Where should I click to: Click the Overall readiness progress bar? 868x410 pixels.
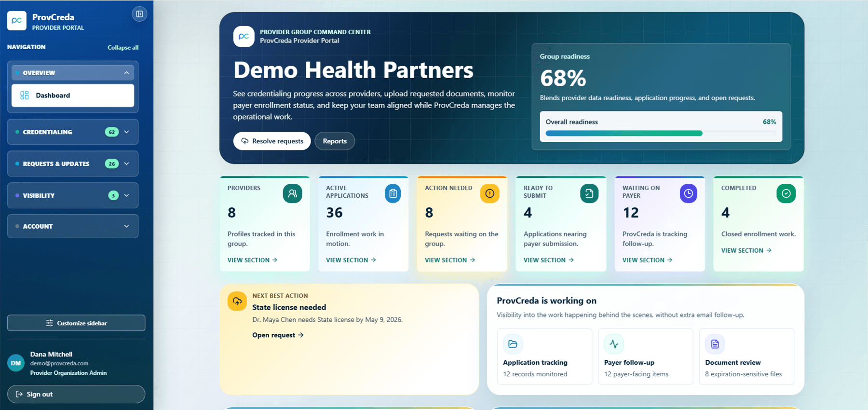coord(661,134)
